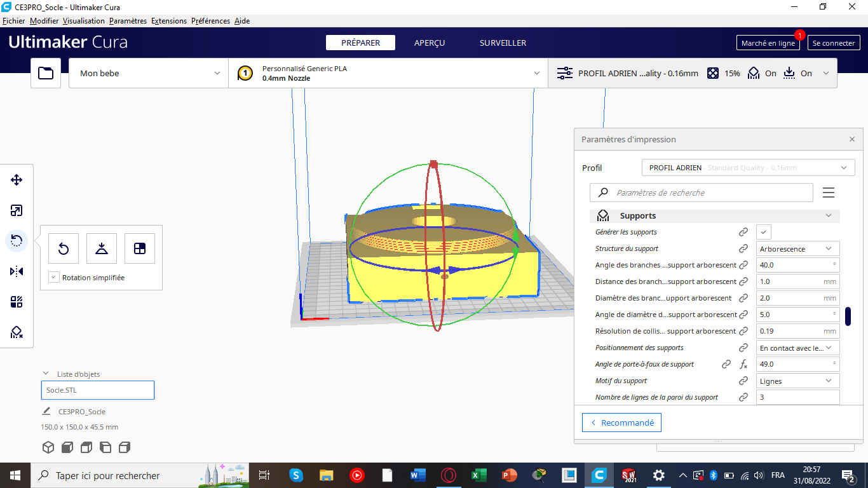Screen dimensions: 868x488
Task: Click link icon for Nombre de lignes de paroi
Action: 743,397
